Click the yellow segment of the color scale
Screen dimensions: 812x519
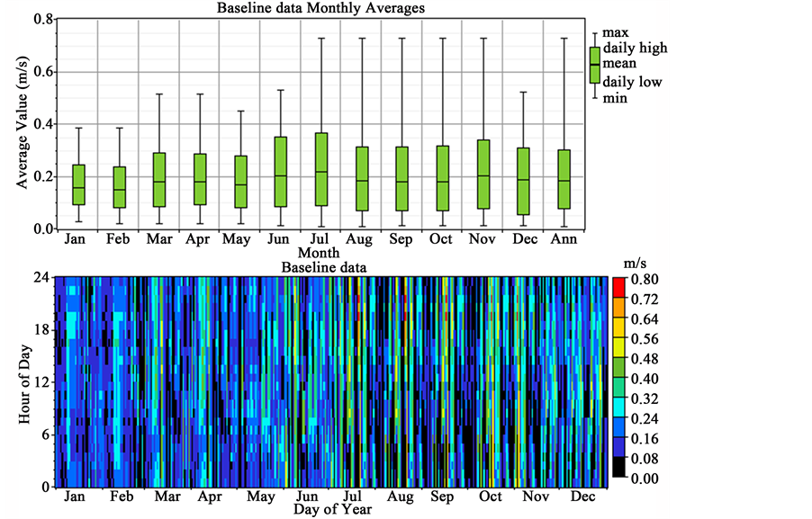point(618,348)
